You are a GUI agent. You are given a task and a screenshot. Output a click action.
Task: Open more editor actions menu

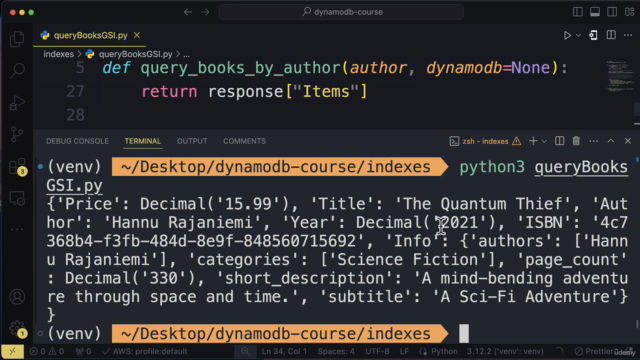coord(628,36)
